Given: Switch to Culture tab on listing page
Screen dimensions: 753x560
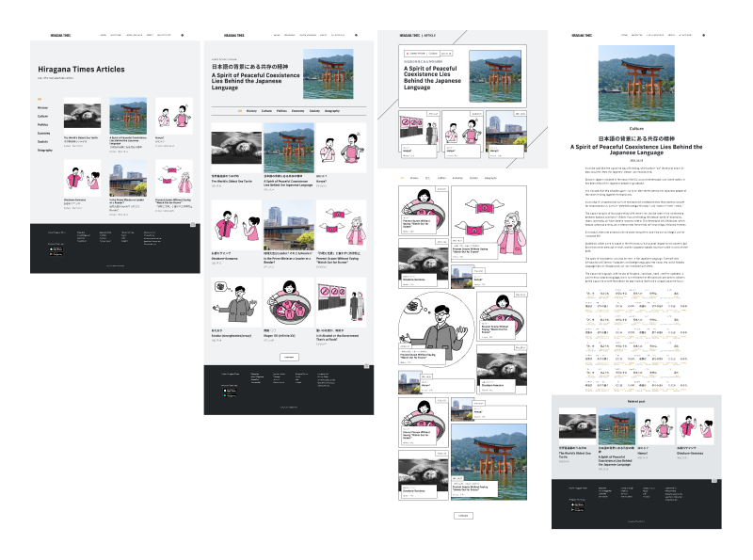Looking at the screenshot, I should click(266, 111).
